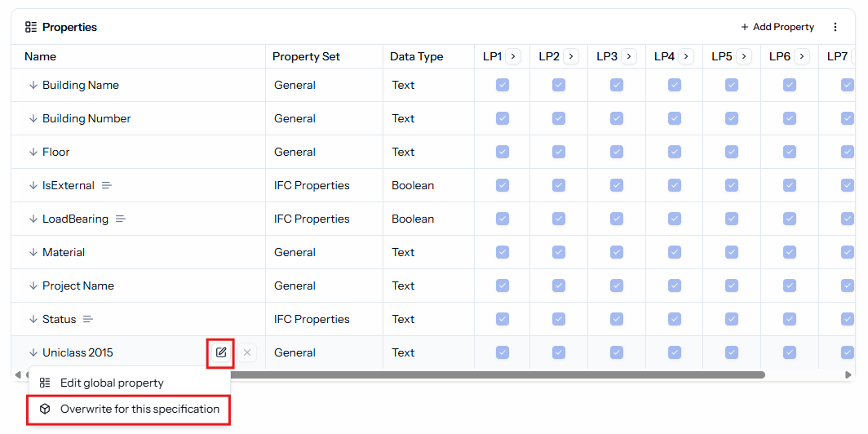Uncheck LP1 checkbox for Building Name

pyautogui.click(x=502, y=85)
